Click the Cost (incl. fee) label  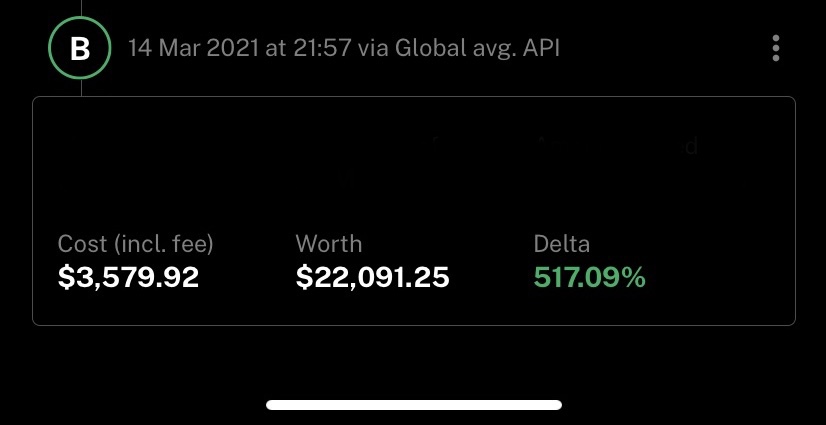(x=135, y=244)
